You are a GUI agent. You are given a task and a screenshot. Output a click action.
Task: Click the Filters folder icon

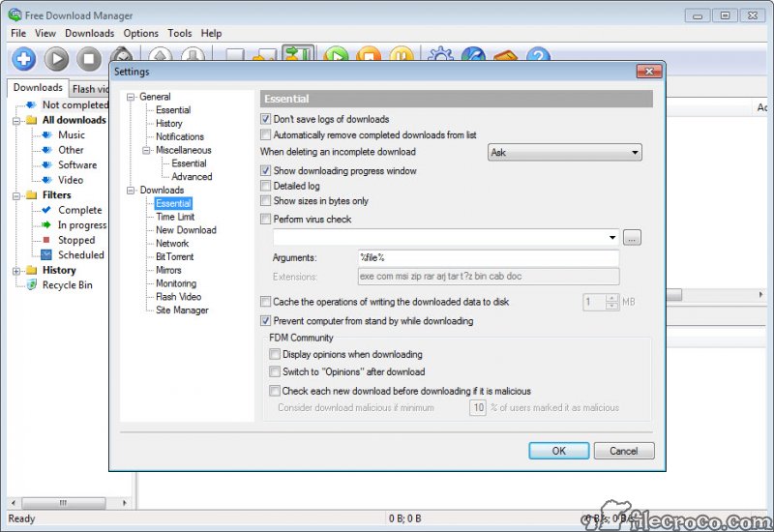(x=31, y=195)
